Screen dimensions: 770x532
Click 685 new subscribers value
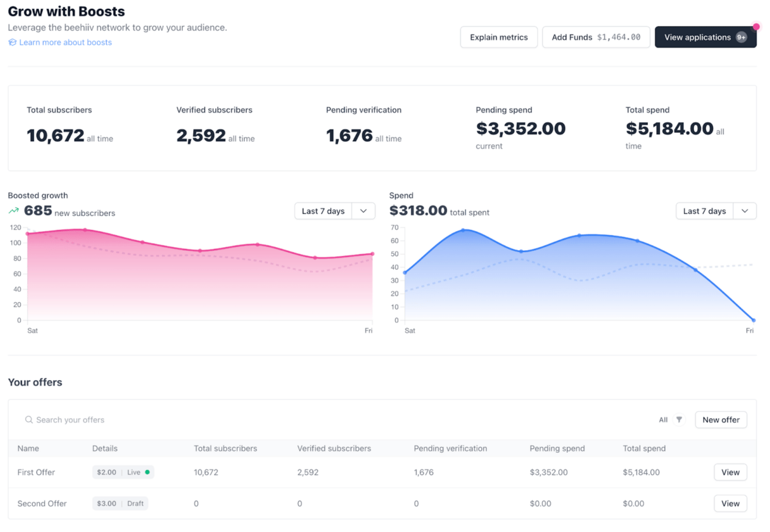click(x=38, y=210)
